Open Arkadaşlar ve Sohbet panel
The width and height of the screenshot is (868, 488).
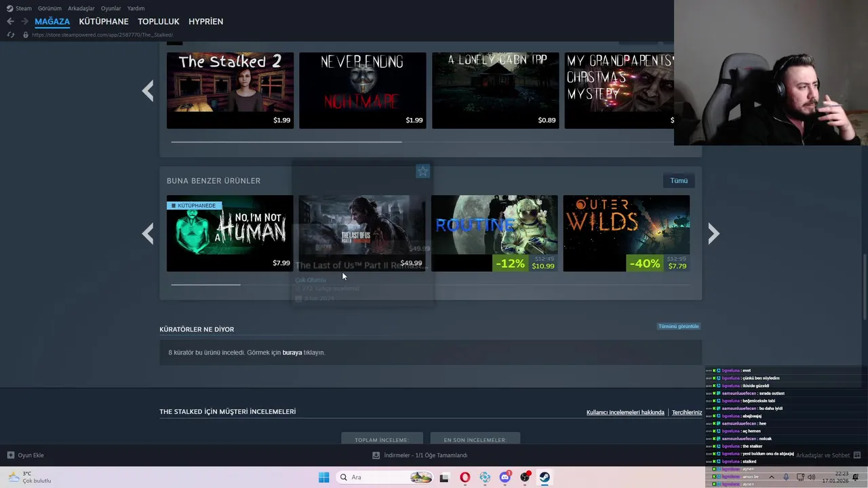click(x=828, y=455)
